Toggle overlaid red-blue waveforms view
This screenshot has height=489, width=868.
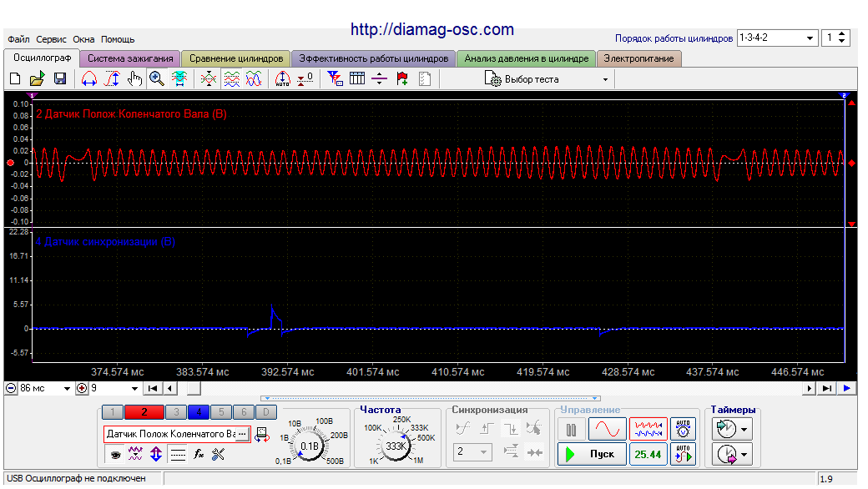pos(254,79)
